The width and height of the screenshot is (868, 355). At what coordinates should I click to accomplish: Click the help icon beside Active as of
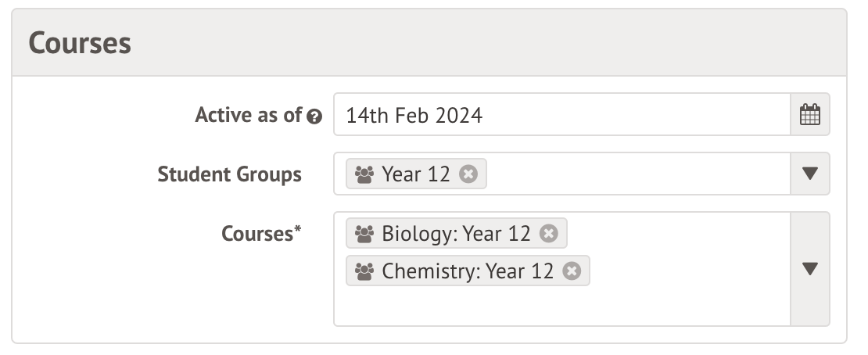click(x=314, y=117)
